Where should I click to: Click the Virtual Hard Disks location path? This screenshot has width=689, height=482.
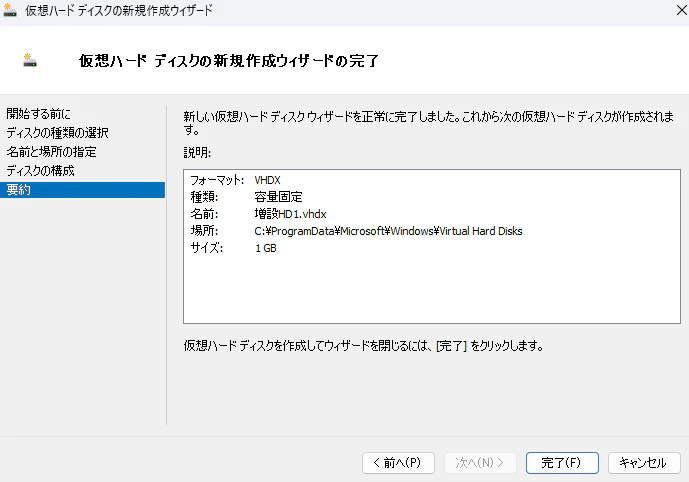coord(388,231)
